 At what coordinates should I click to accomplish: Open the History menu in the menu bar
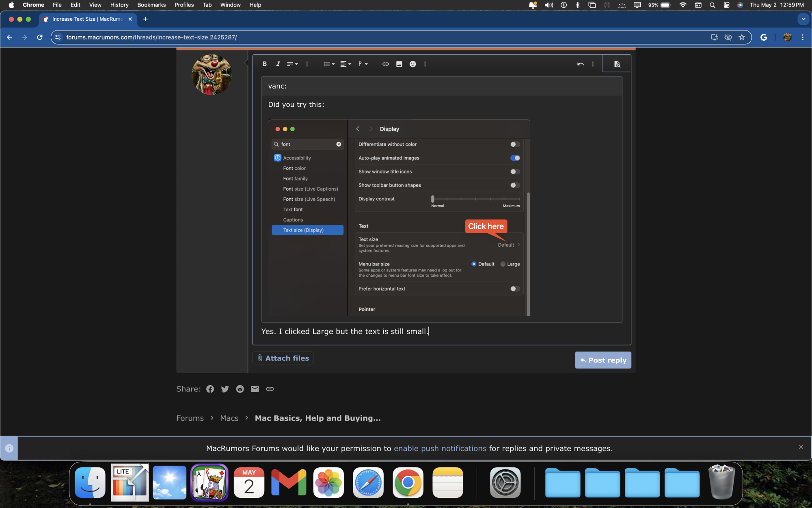point(119,5)
